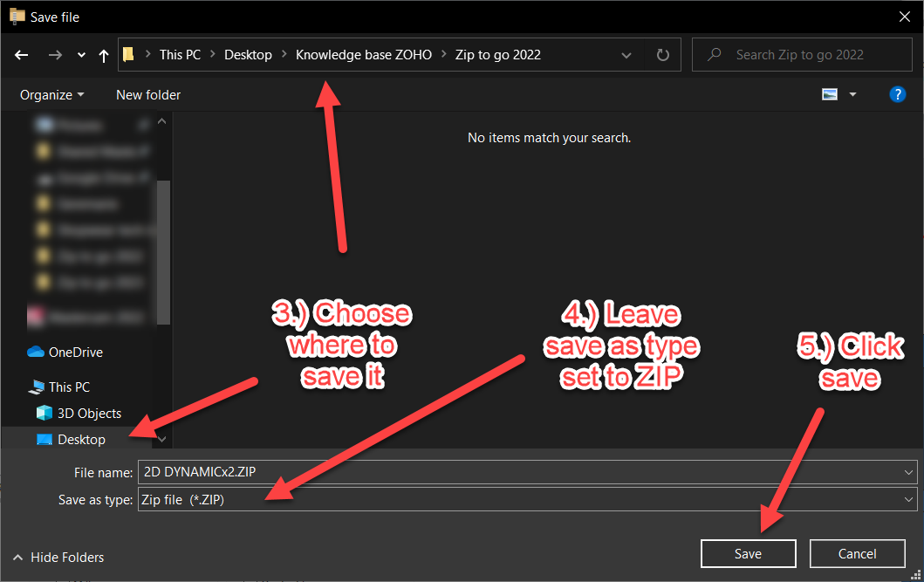Click the Cancel button
This screenshot has height=582, width=924.
pyautogui.click(x=858, y=554)
